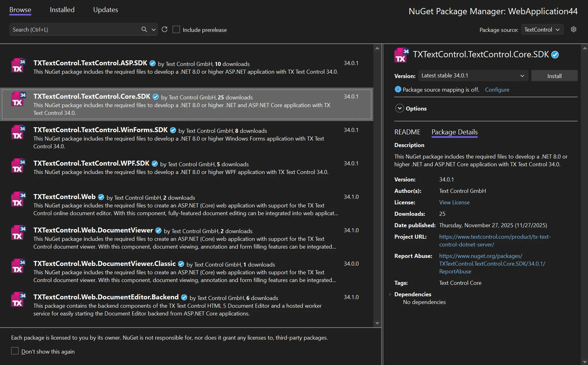Screen dimensions: 588x365
Task: Enable the Include prerelease checkbox
Action: tap(176, 29)
